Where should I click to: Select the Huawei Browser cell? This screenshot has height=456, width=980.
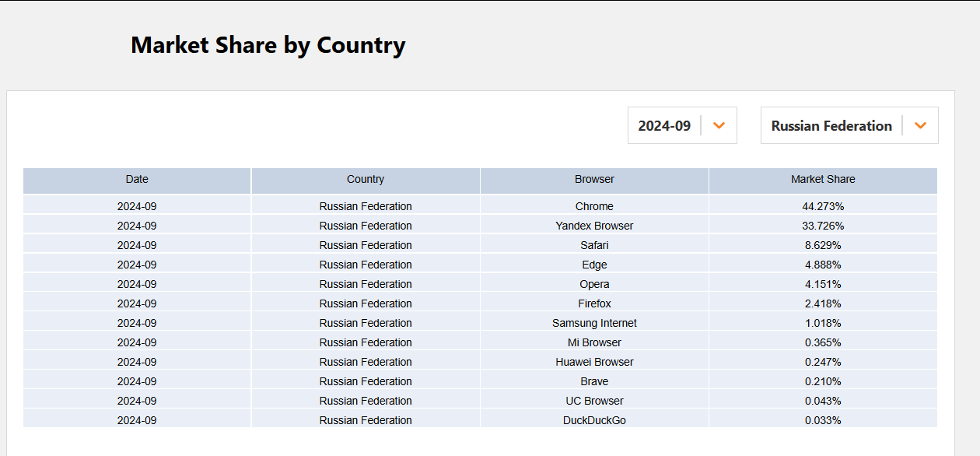point(594,362)
